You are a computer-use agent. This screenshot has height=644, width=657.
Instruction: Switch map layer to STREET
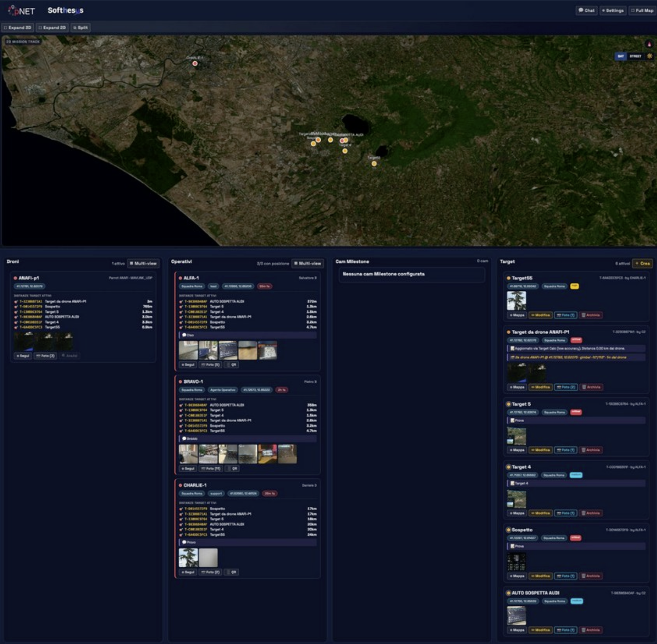[x=635, y=56]
